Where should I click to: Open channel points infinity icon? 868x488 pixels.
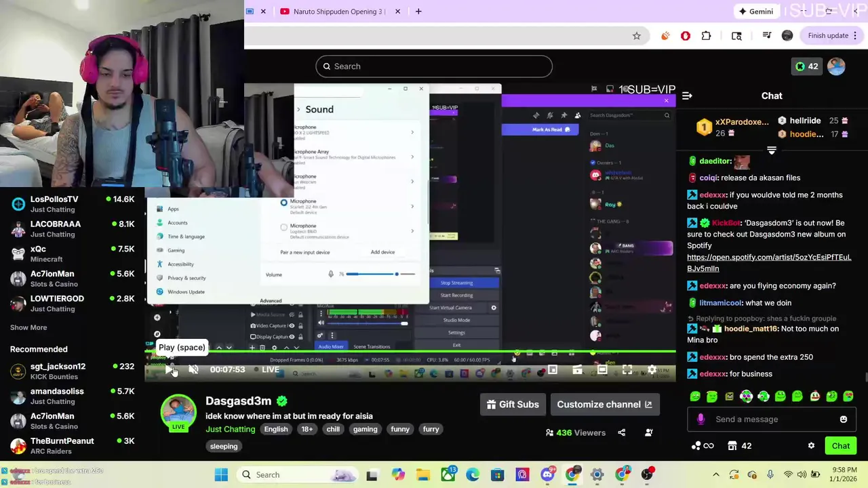(x=703, y=445)
